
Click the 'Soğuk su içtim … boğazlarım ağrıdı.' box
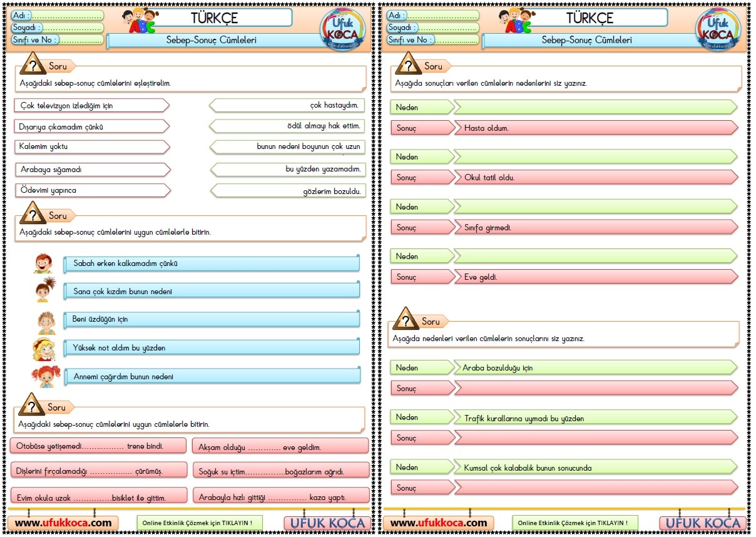click(282, 471)
